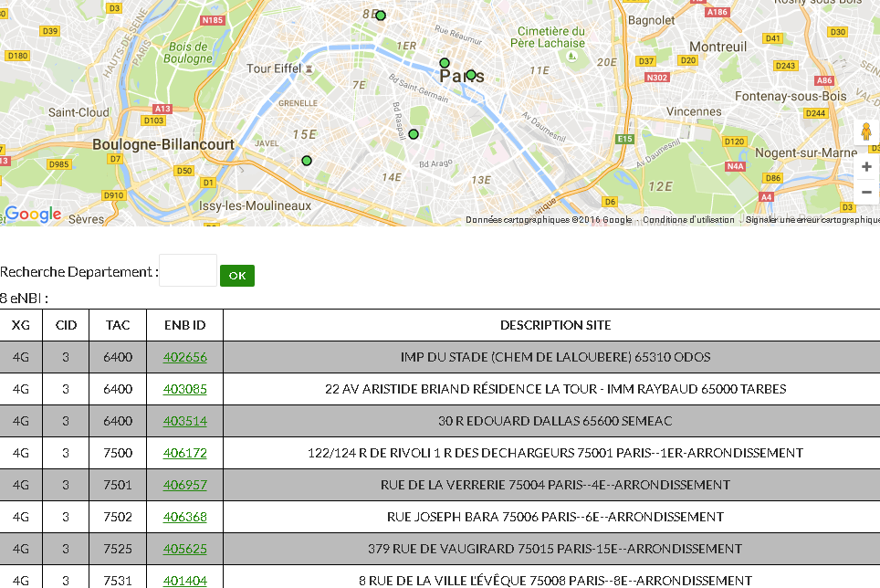Open ENB ID link 405625
The image size is (880, 588).
coord(185,549)
